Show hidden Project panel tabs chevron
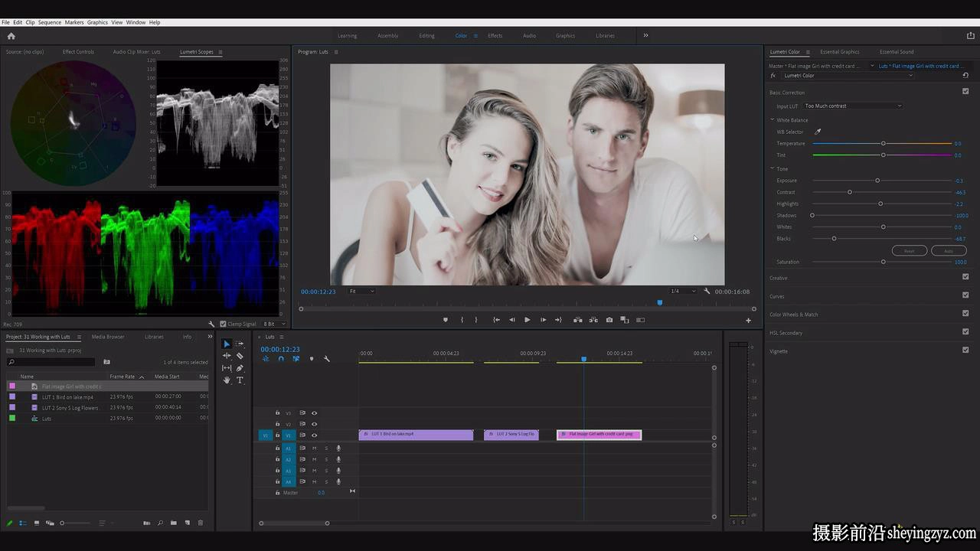Viewport: 980px width, 551px height. (210, 337)
